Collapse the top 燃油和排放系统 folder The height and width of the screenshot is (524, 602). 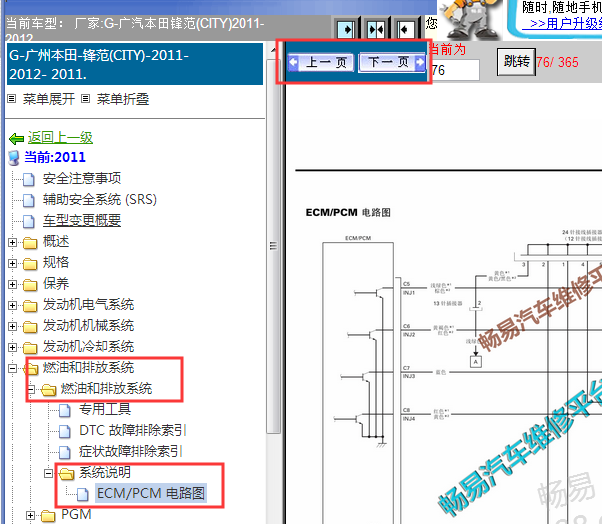click(12, 369)
